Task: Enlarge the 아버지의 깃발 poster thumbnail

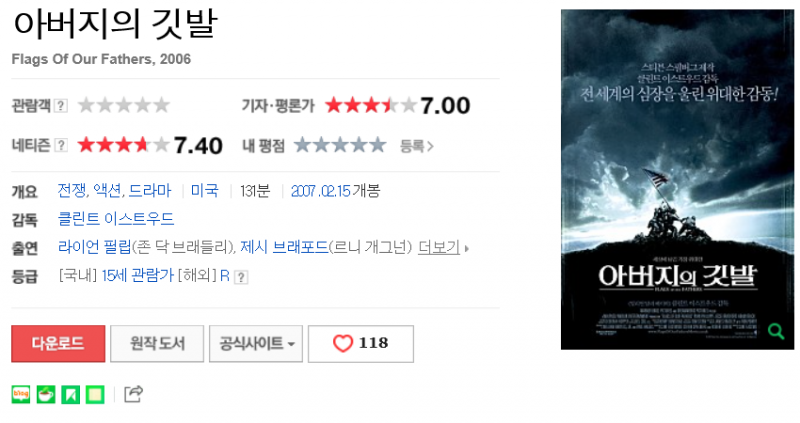Action: click(x=678, y=179)
